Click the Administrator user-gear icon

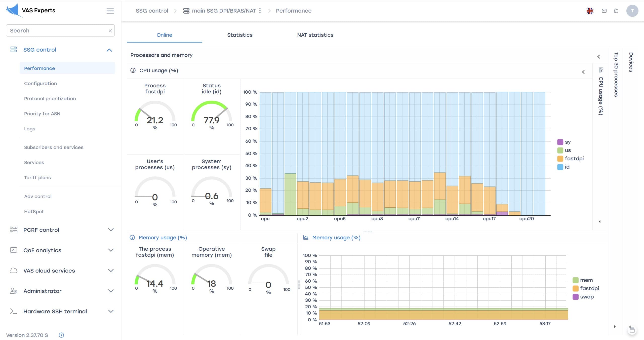[x=14, y=291]
